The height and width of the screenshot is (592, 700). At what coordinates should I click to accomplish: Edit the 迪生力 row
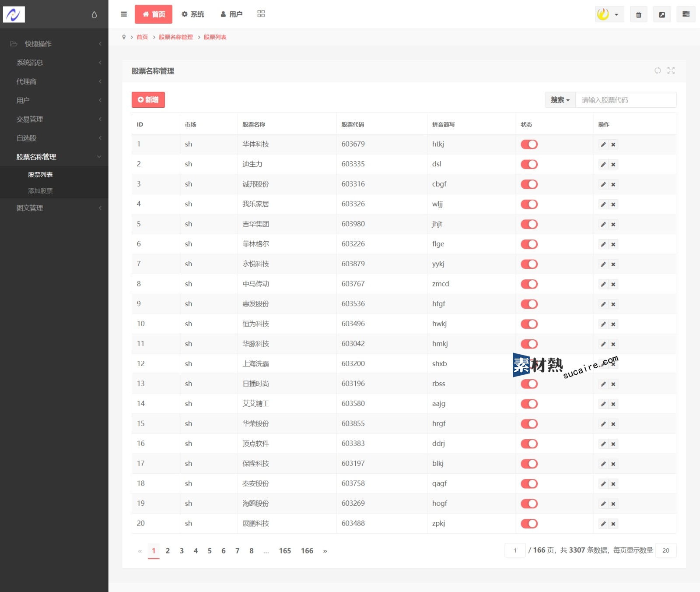[603, 165]
